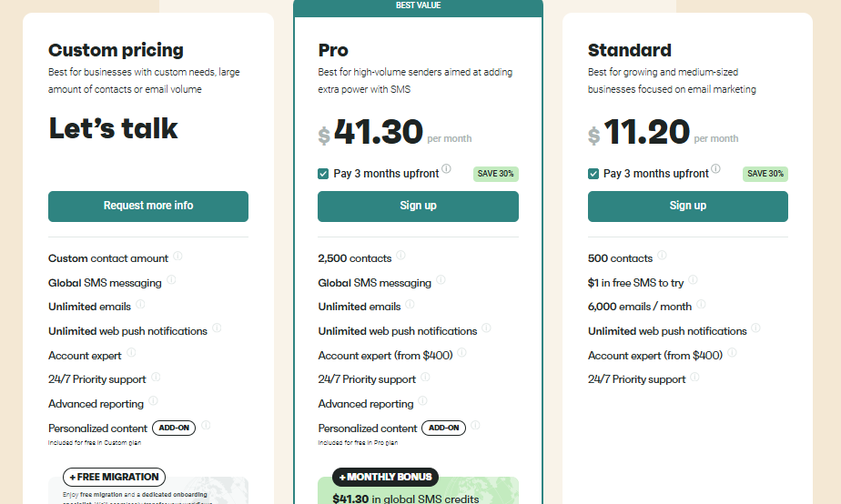
Task: Click info icon beside Pro Account expert (from $400)
Action: [x=461, y=354]
